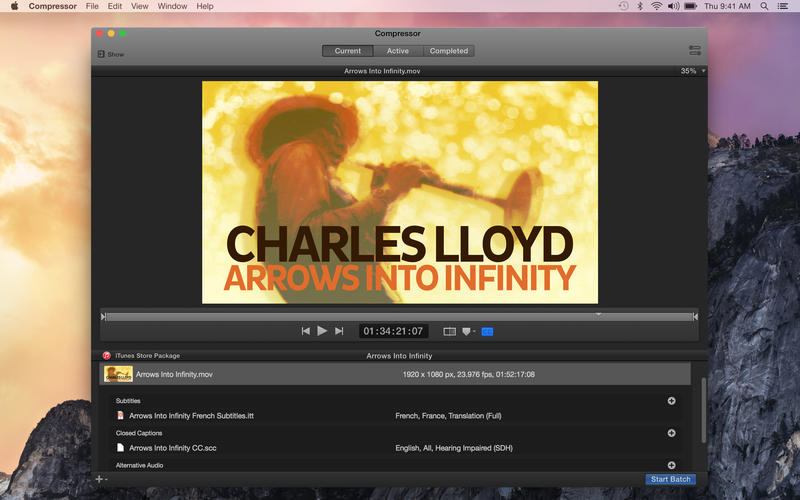Viewport: 800px width, 500px height.
Task: Select the Arrows Into Infinity.mov thumbnail
Action: [x=118, y=374]
